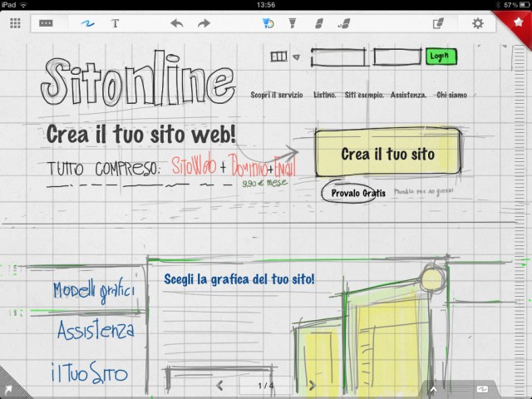Image resolution: width=532 pixels, height=399 pixels.
Task: Go to the previous page
Action: [x=220, y=386]
